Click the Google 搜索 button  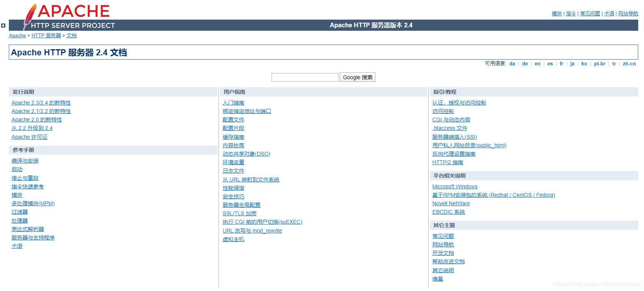pyautogui.click(x=357, y=77)
